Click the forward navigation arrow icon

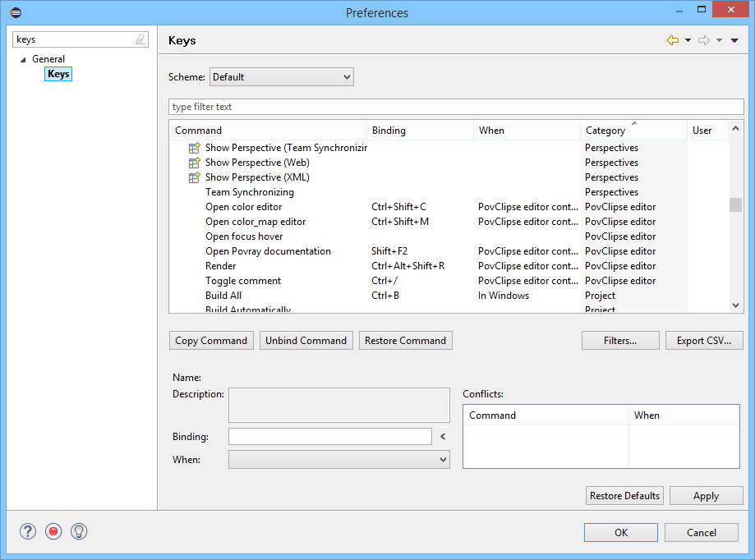(x=704, y=40)
